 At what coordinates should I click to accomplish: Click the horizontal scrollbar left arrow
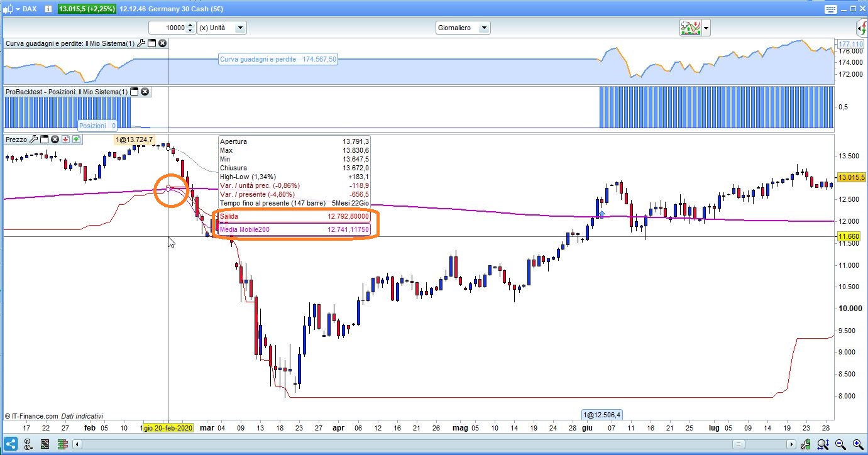coord(78,444)
